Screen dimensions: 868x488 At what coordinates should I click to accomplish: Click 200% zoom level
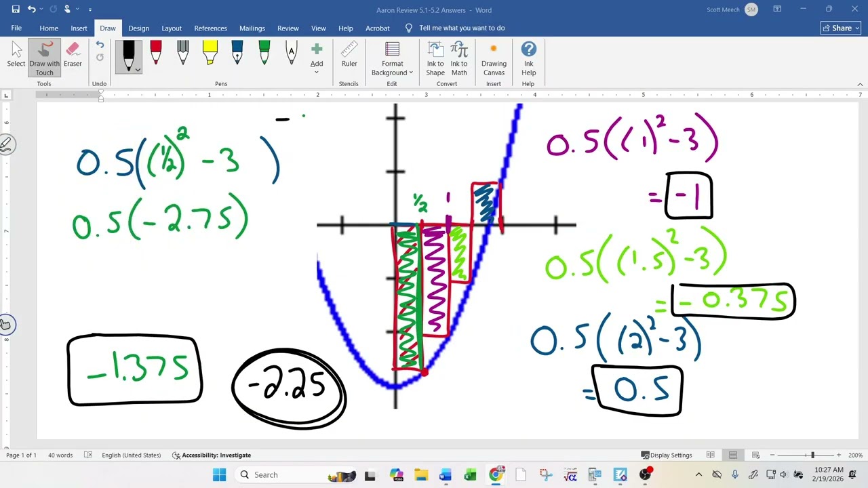coord(855,455)
